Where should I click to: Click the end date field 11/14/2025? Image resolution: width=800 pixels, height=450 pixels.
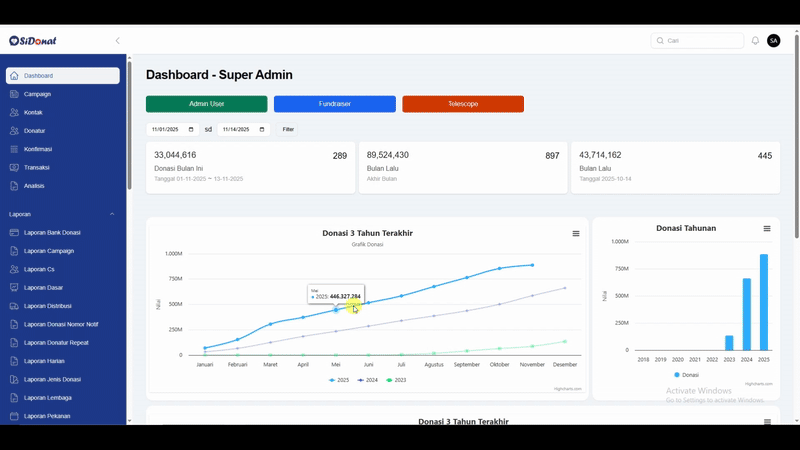[x=243, y=130]
